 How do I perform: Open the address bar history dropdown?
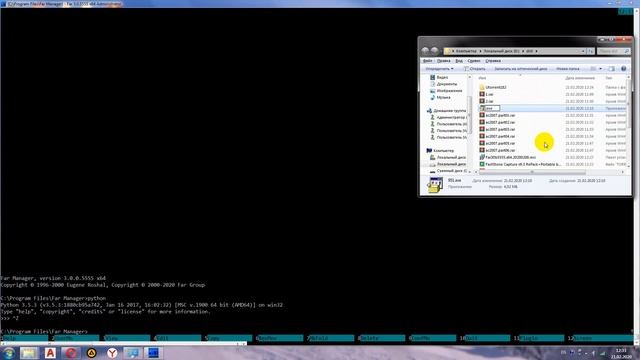click(x=583, y=51)
